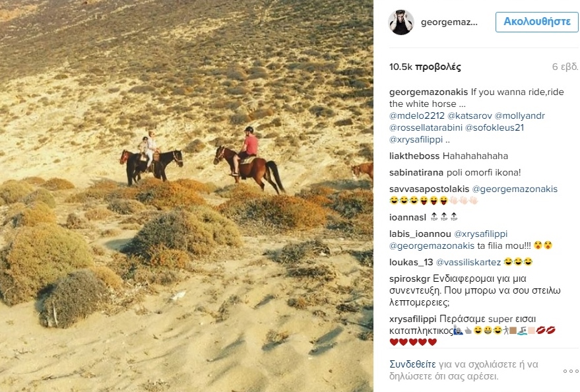Open the @mdelo2212 mention
The width and height of the screenshot is (580, 392).
tap(417, 115)
